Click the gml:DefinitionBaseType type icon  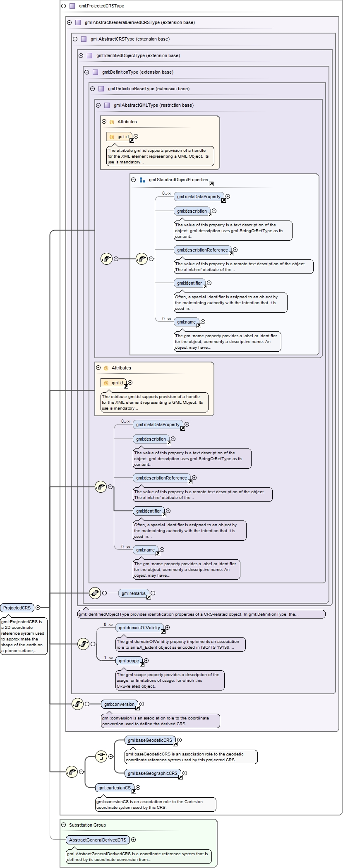point(101,89)
